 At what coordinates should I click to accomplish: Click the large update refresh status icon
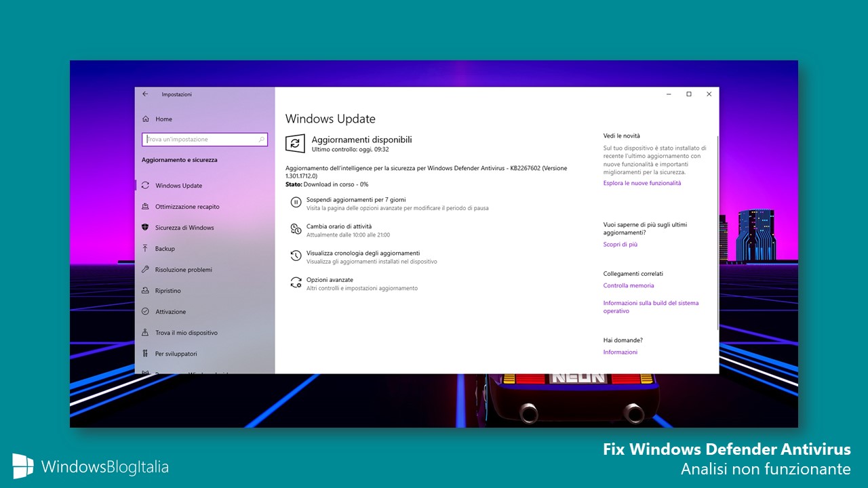coord(295,143)
